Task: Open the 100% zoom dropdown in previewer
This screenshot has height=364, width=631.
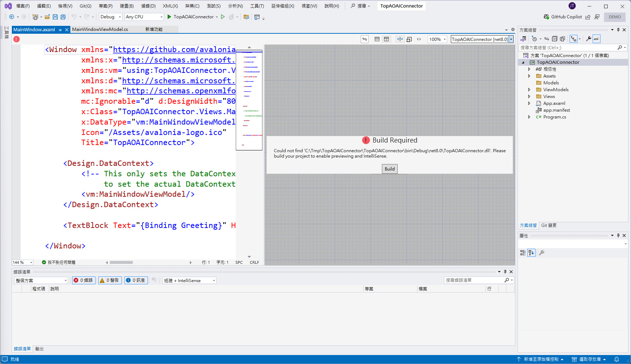Action: coord(438,39)
